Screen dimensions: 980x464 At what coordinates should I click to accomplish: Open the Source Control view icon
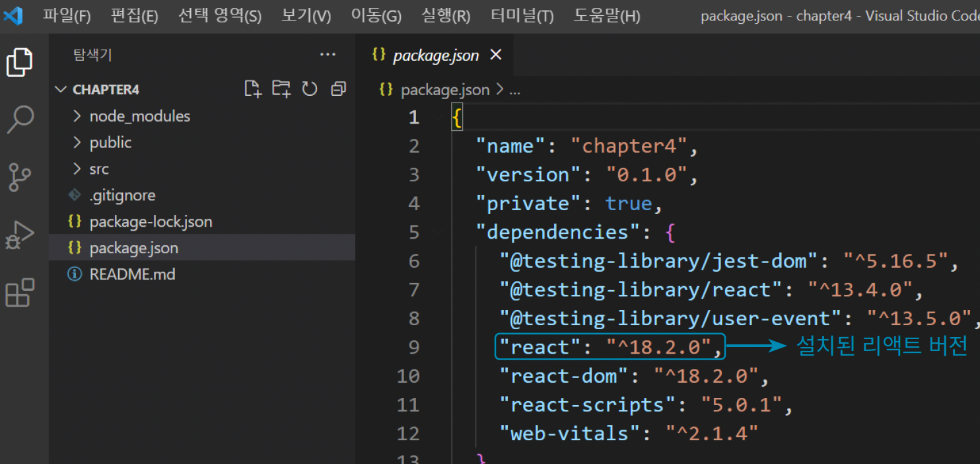click(20, 176)
